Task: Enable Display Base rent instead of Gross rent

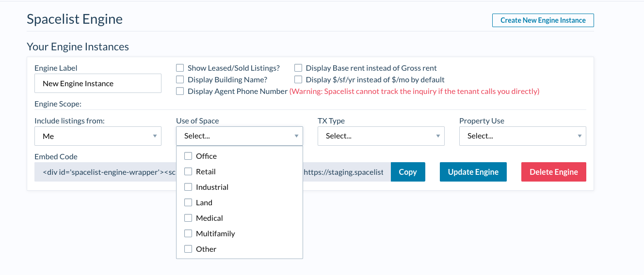Action: pyautogui.click(x=298, y=68)
